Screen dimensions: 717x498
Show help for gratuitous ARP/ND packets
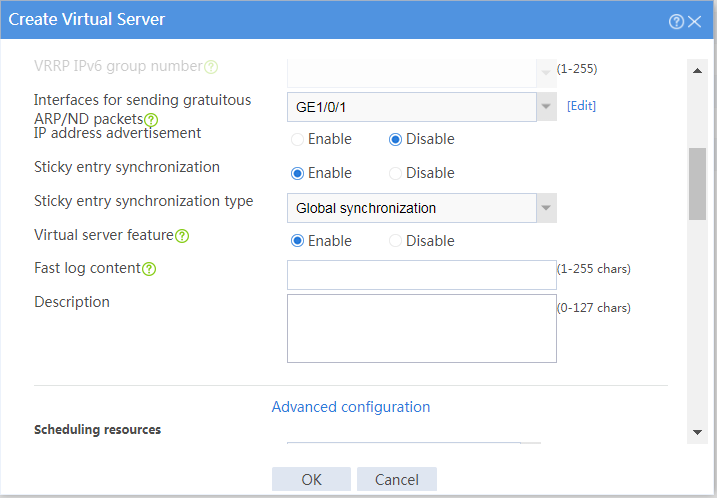[151, 120]
